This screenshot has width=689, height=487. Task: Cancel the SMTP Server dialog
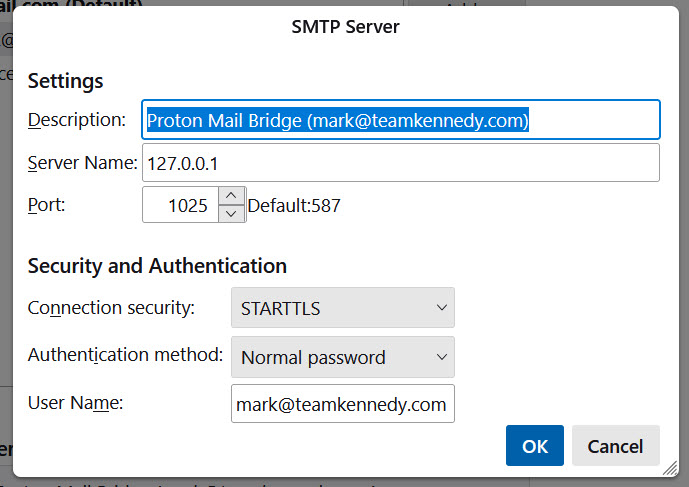pos(615,446)
